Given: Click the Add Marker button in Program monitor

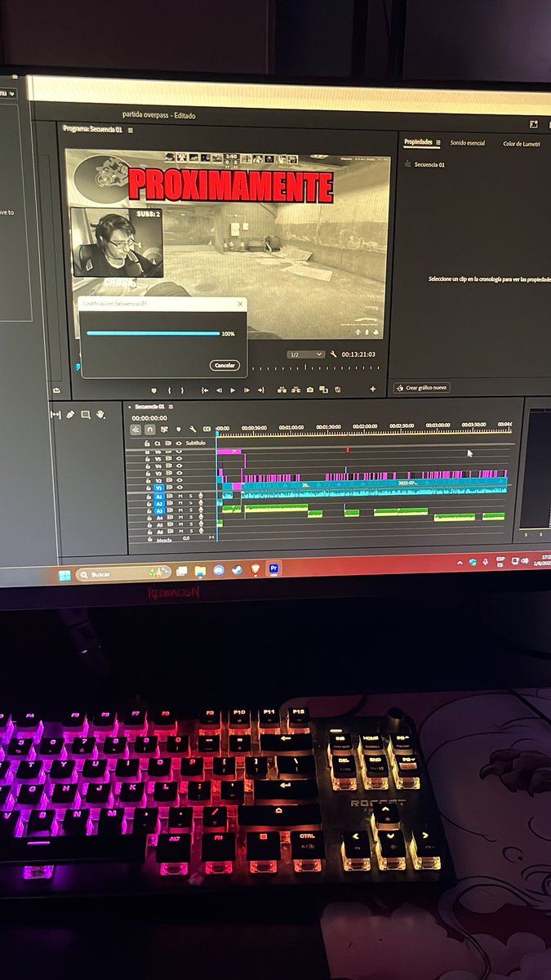Looking at the screenshot, I should [x=154, y=390].
